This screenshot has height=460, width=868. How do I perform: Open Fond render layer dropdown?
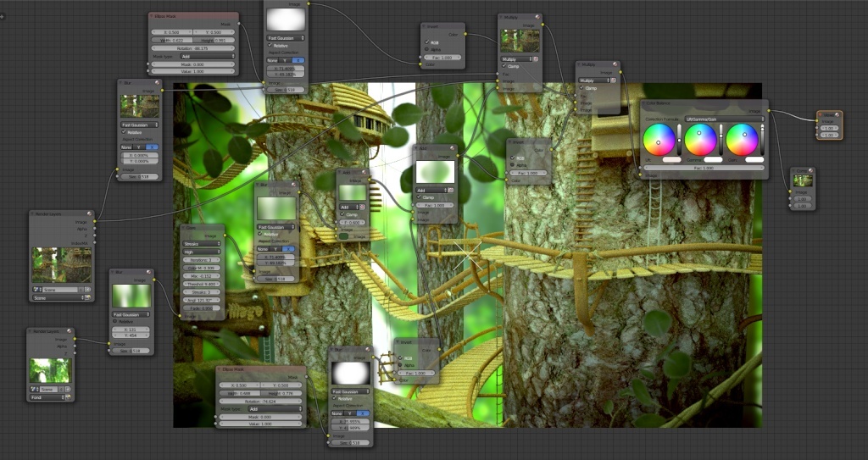[x=47, y=397]
